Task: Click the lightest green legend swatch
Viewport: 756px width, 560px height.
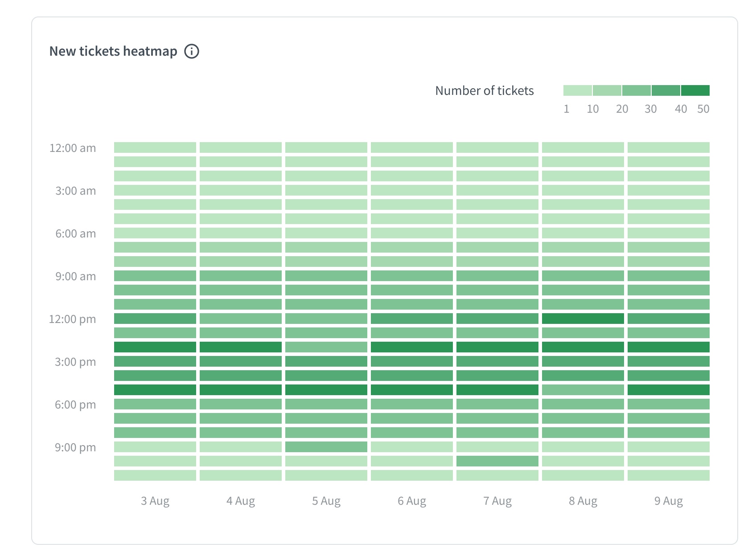Action: pos(577,90)
